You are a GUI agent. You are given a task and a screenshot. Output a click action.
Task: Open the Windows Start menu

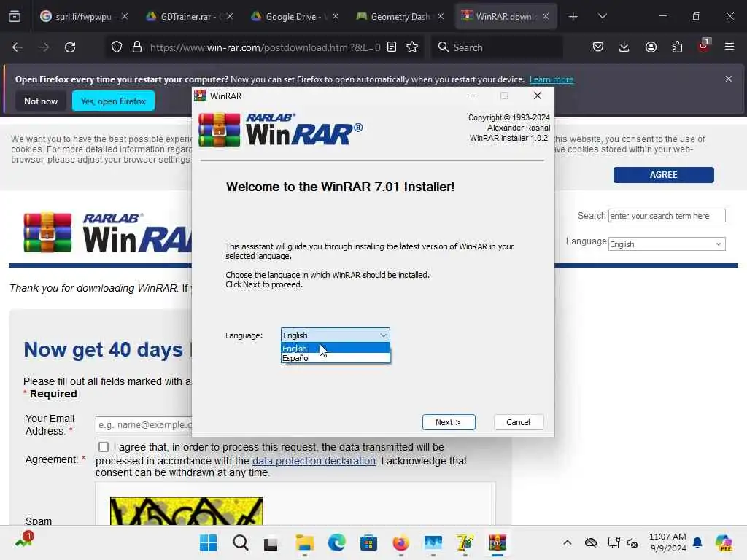(x=208, y=542)
